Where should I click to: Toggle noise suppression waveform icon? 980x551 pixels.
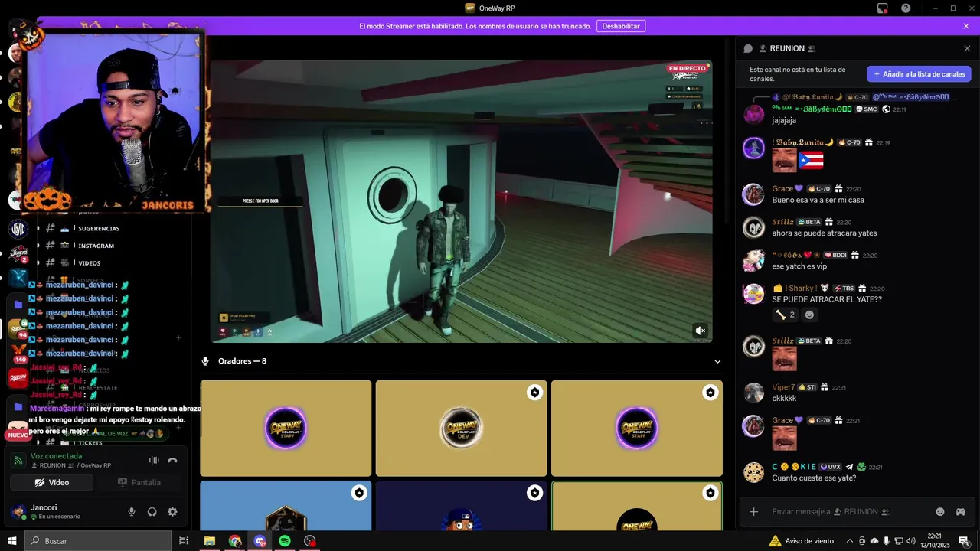[154, 460]
